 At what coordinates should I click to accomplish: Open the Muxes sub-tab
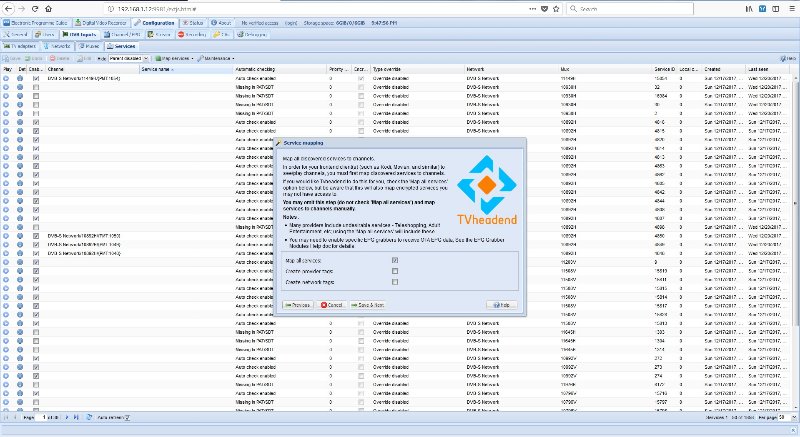89,46
